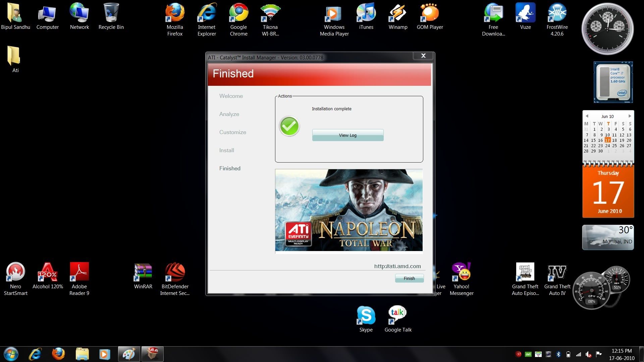This screenshot has width=644, height=362.
Task: Open the http://ati.amd.com link
Action: pyautogui.click(x=397, y=266)
